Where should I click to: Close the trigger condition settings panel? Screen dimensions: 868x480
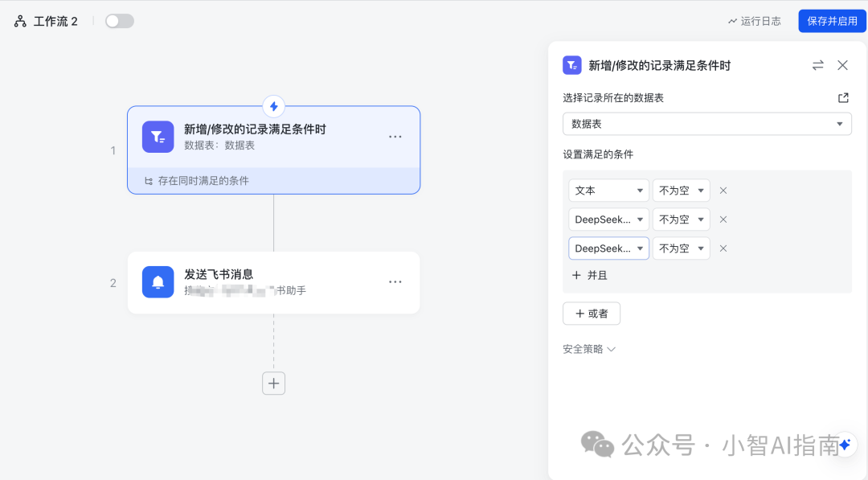coord(842,65)
